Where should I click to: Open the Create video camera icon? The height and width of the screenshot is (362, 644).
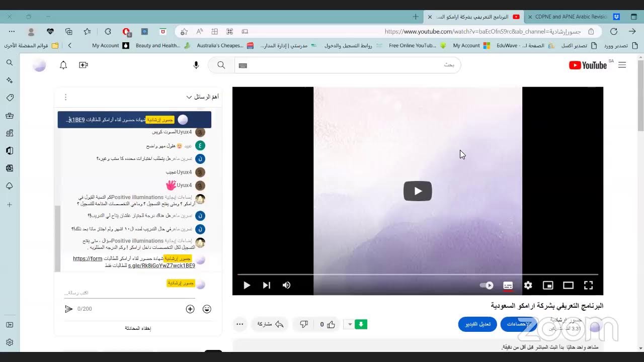click(84, 65)
